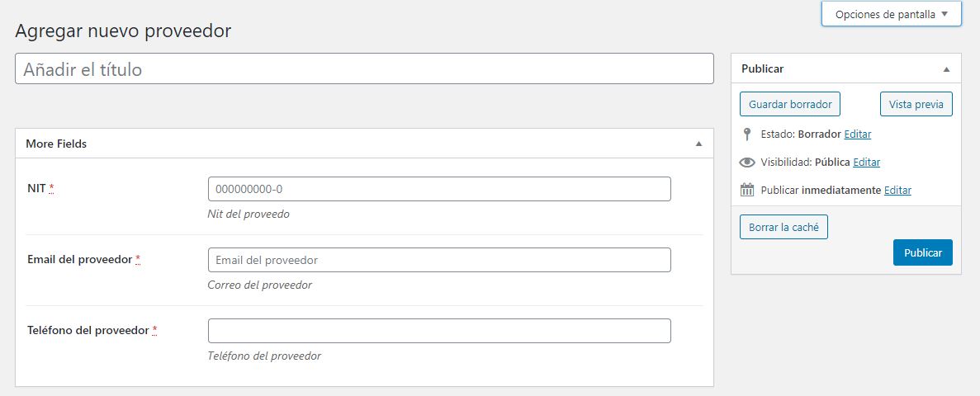980x396 pixels.
Task: Click the Teléfono del proveedor input box
Action: pos(439,331)
